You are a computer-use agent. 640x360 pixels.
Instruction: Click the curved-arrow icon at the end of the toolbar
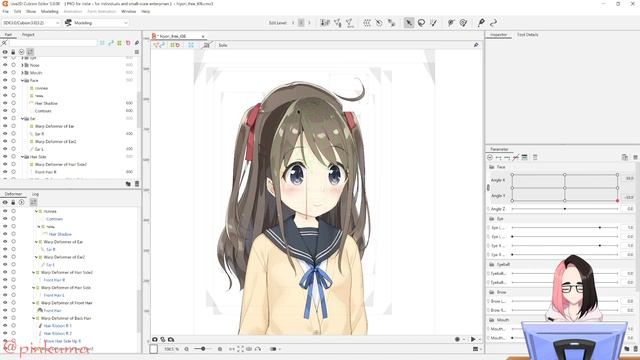click(x=493, y=23)
